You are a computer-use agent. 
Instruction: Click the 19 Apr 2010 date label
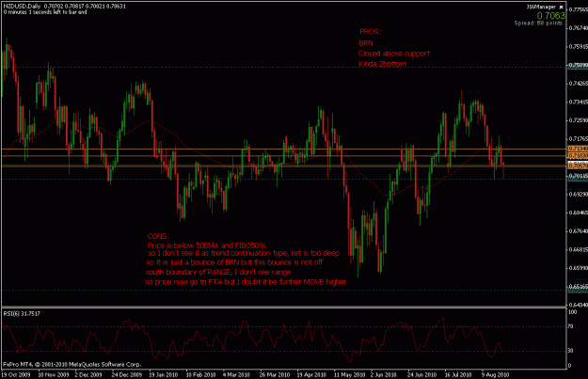[311, 374]
